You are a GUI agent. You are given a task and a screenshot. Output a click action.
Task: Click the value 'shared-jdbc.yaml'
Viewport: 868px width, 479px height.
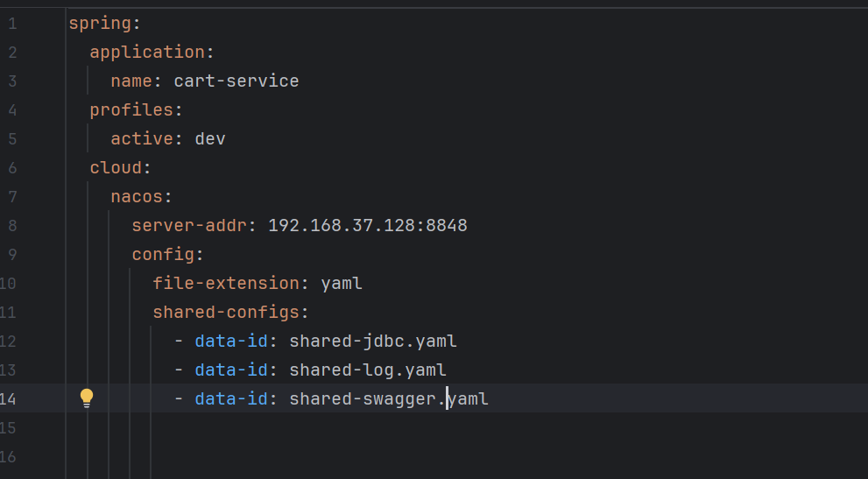(373, 342)
